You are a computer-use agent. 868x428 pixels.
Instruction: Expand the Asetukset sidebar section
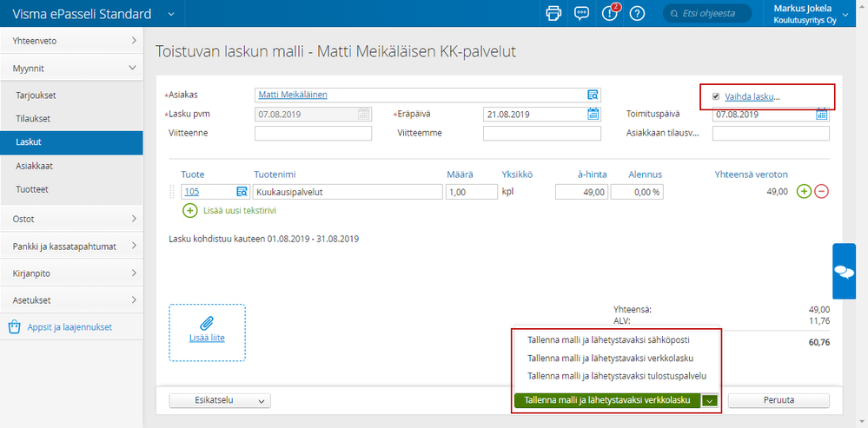(x=71, y=300)
